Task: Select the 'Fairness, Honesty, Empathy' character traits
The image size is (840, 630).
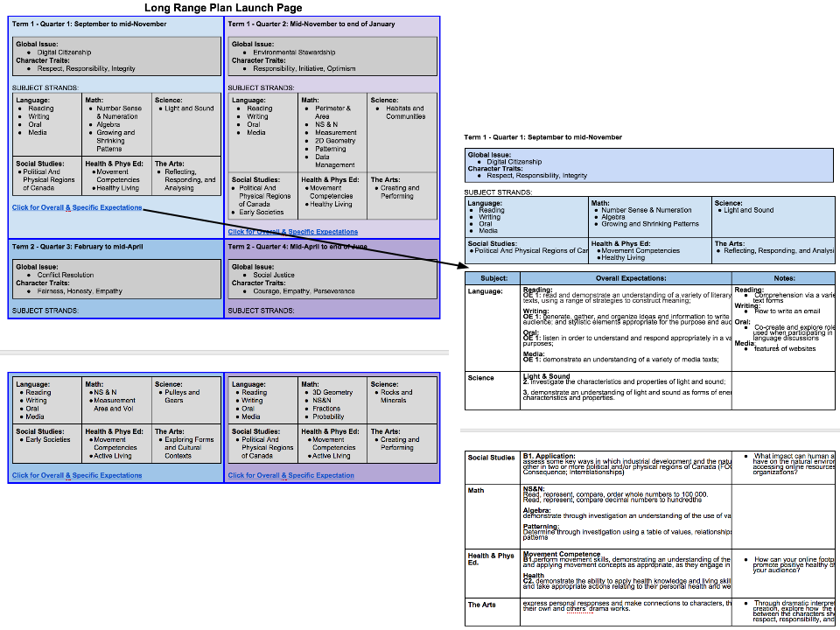Action: [x=80, y=291]
